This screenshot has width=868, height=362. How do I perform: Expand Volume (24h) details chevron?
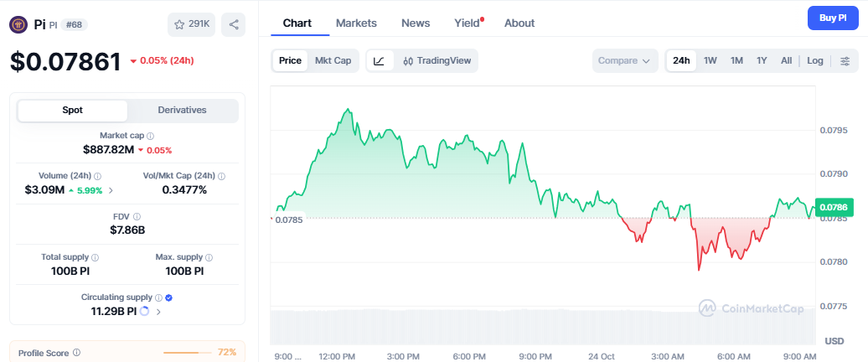point(111,190)
